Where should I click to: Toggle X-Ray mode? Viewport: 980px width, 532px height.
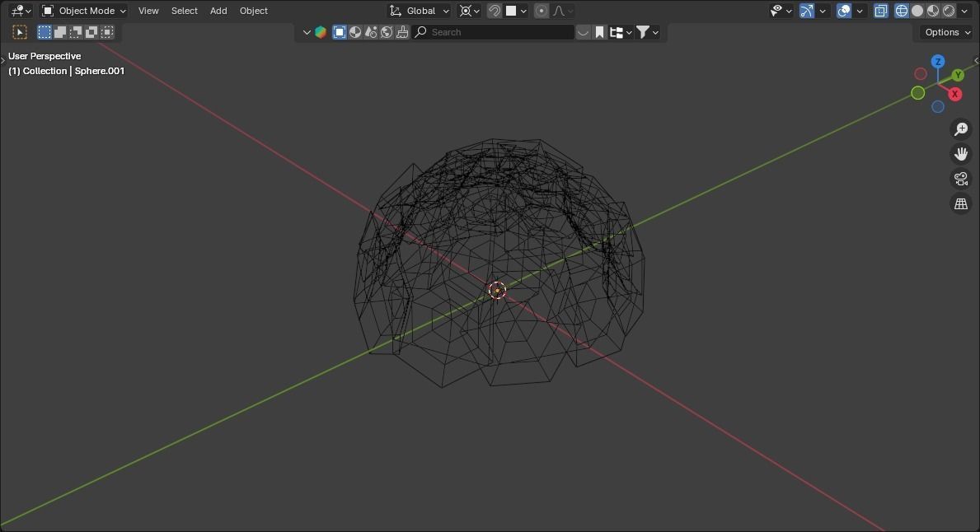(x=880, y=11)
